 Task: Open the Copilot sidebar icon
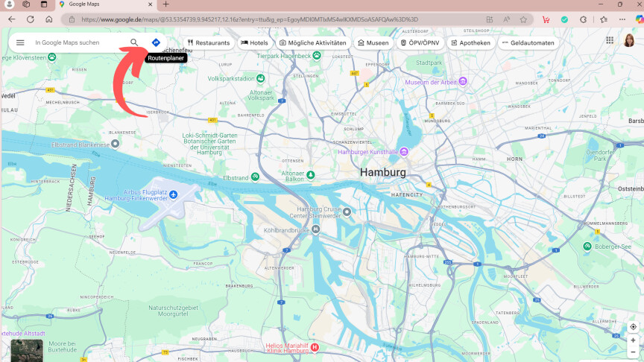pyautogui.click(x=639, y=19)
